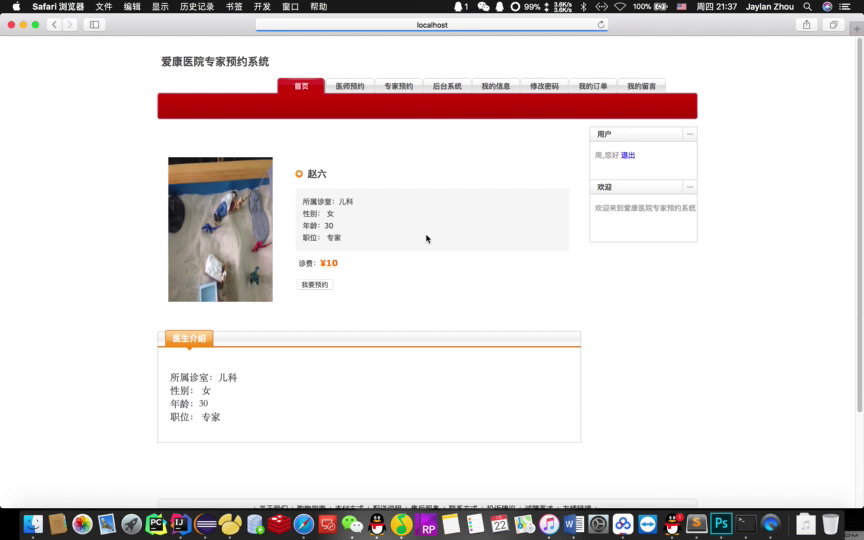864x540 pixels.
Task: Click the 我要预约 button
Action: 315,285
